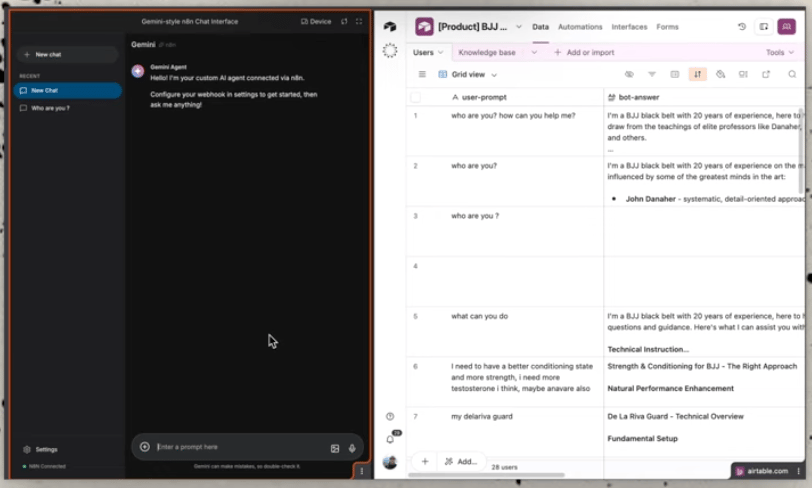Select the 'De La Riva Guard - Technical Overview' cell
This screenshot has width=812, height=488.
point(704,432)
